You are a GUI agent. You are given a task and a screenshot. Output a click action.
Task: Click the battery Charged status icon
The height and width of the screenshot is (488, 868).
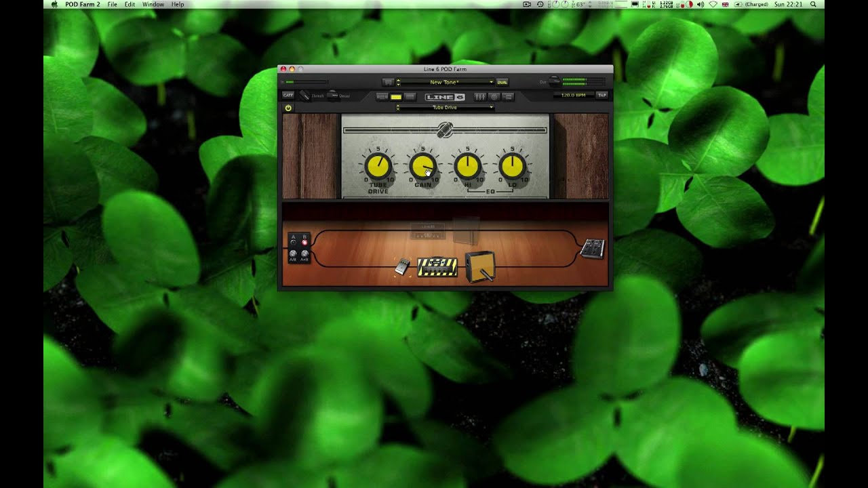pos(751,4)
